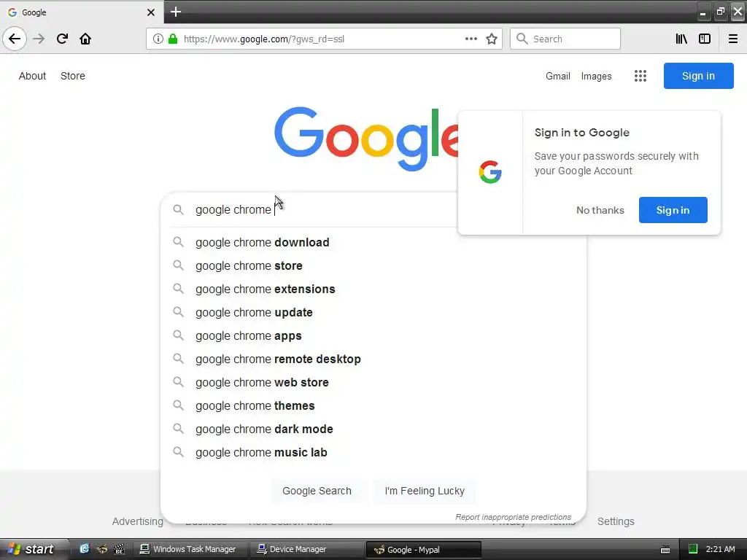Image resolution: width=747 pixels, height=560 pixels.
Task: Select suggestion 'google chrome dark mode'
Action: [373, 429]
